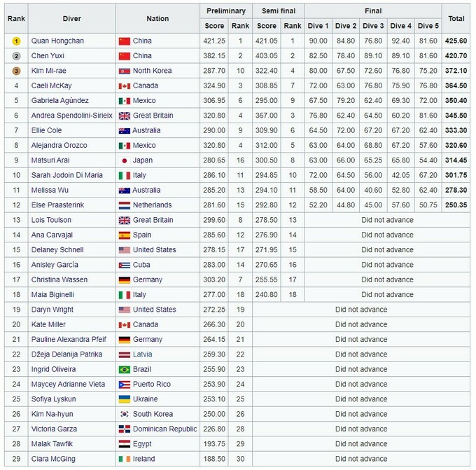
Task: Click the North Korea flag icon
Action: coord(125,71)
